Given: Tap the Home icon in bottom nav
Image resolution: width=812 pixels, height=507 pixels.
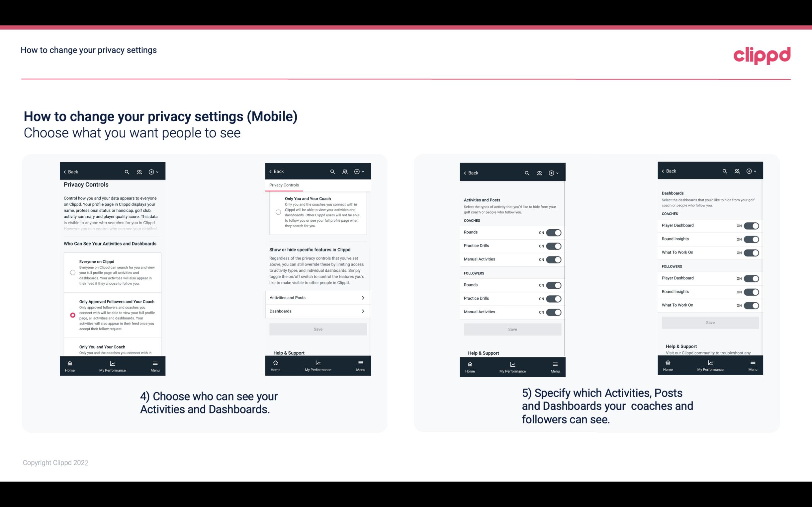Looking at the screenshot, I should coord(69,362).
